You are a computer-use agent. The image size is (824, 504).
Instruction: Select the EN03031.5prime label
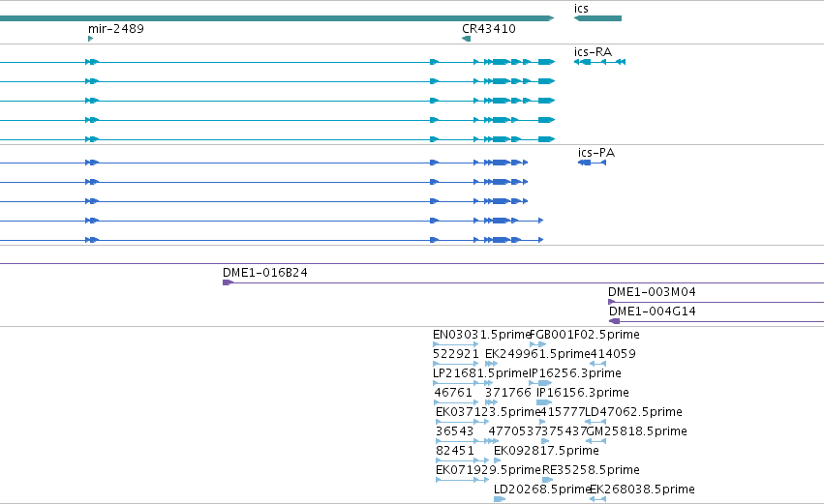tap(482, 335)
